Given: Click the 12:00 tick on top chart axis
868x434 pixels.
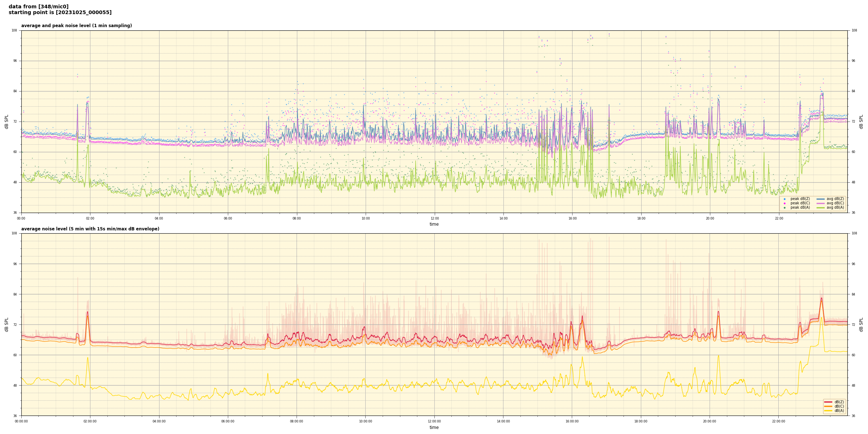Looking at the screenshot, I should (x=434, y=218).
